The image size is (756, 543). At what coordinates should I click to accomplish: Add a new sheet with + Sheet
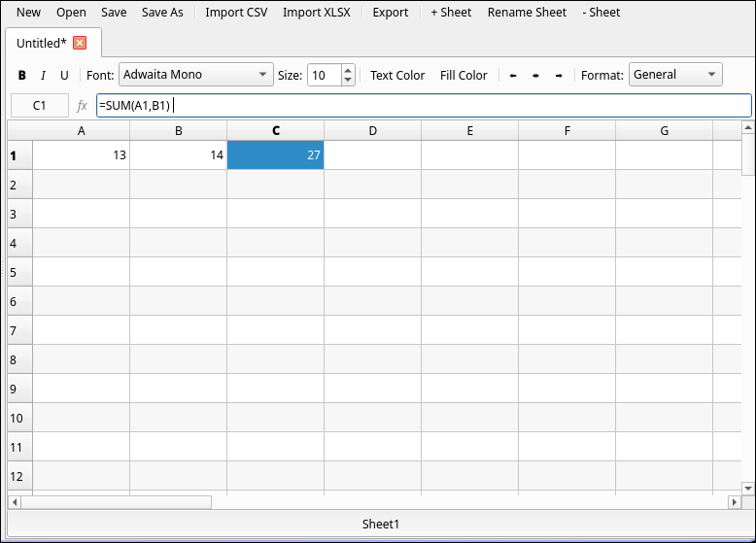(x=451, y=13)
